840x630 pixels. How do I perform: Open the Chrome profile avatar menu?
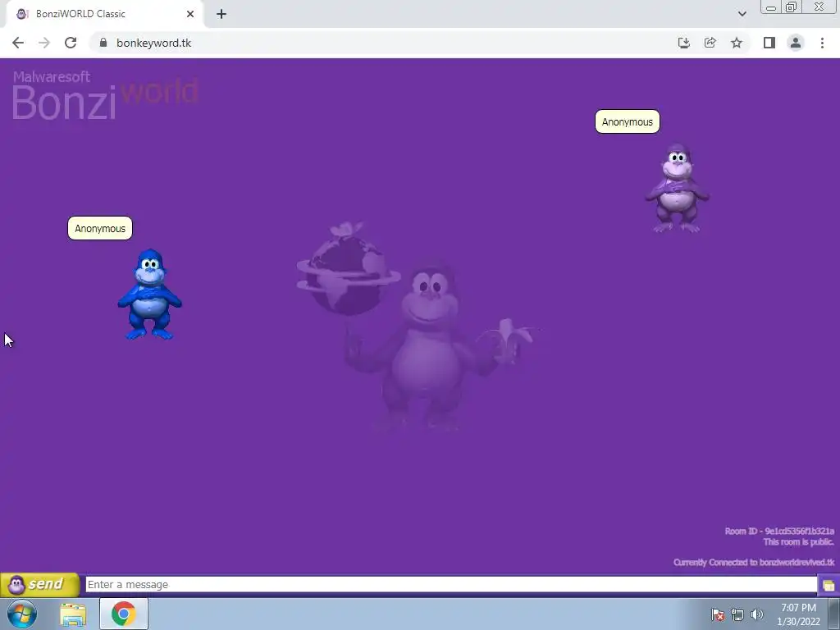click(x=796, y=43)
